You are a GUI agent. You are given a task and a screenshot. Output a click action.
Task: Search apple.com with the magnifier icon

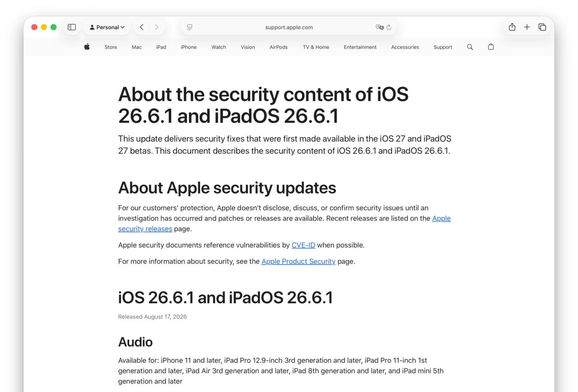(470, 47)
